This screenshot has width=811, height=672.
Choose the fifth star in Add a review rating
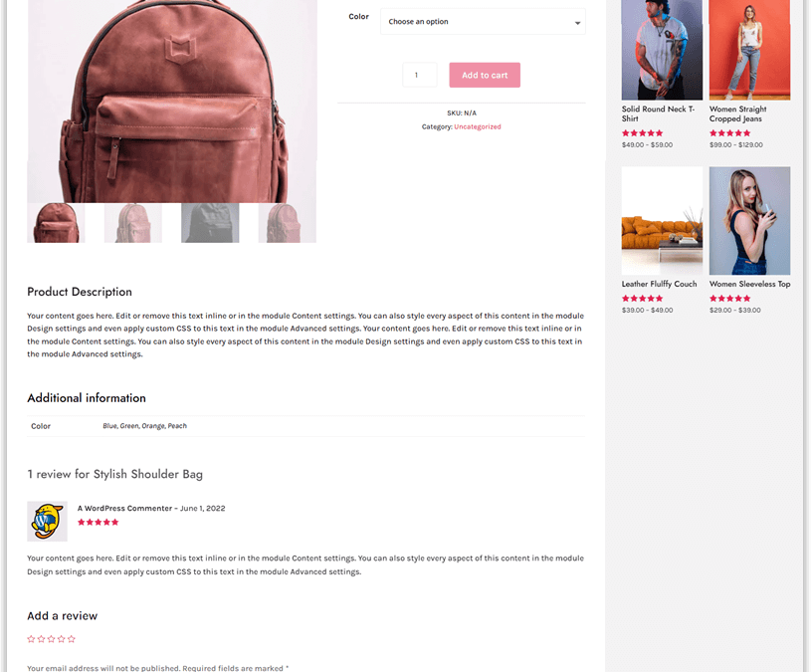pyautogui.click(x=72, y=639)
